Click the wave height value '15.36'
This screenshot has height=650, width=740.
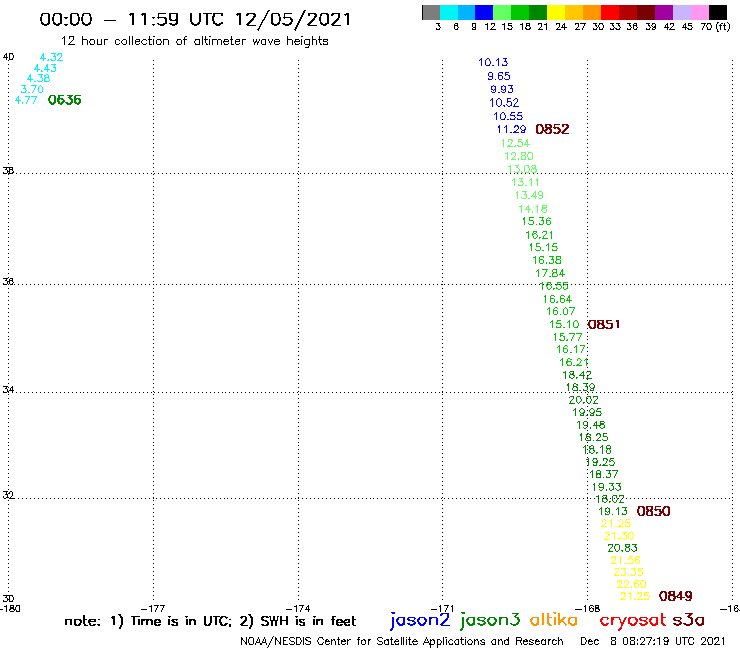coord(536,221)
